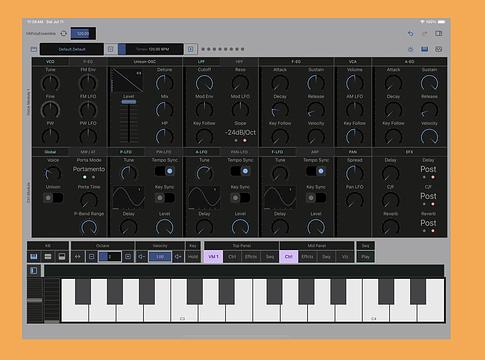This screenshot has height=360, width=485.
Task: Lower velocity with the speaker-minus icon
Action: point(141,257)
